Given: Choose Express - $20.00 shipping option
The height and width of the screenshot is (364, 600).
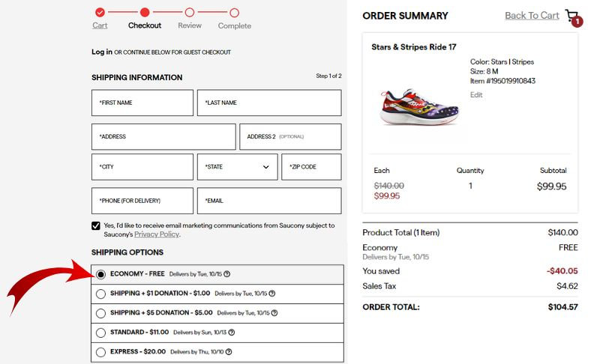Looking at the screenshot, I should point(100,352).
